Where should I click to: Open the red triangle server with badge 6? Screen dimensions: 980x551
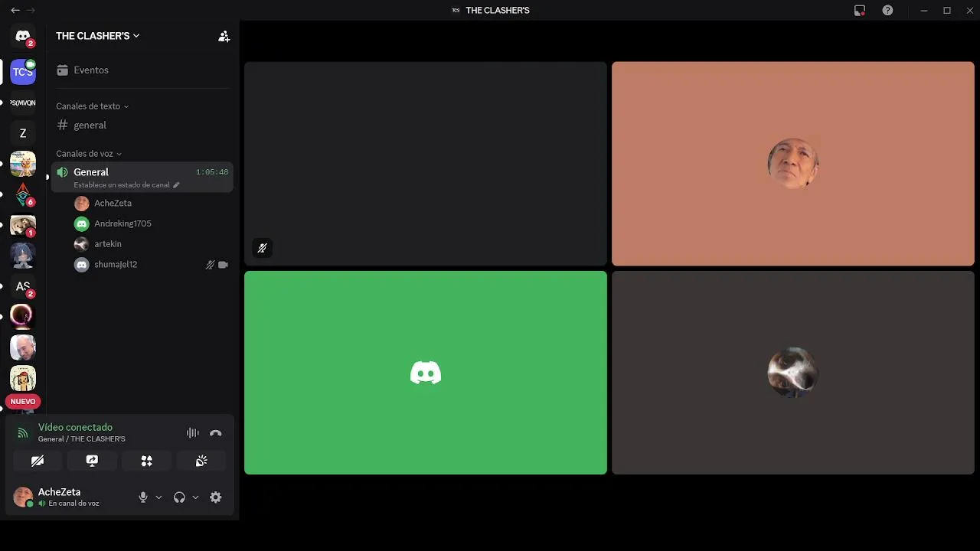(23, 194)
